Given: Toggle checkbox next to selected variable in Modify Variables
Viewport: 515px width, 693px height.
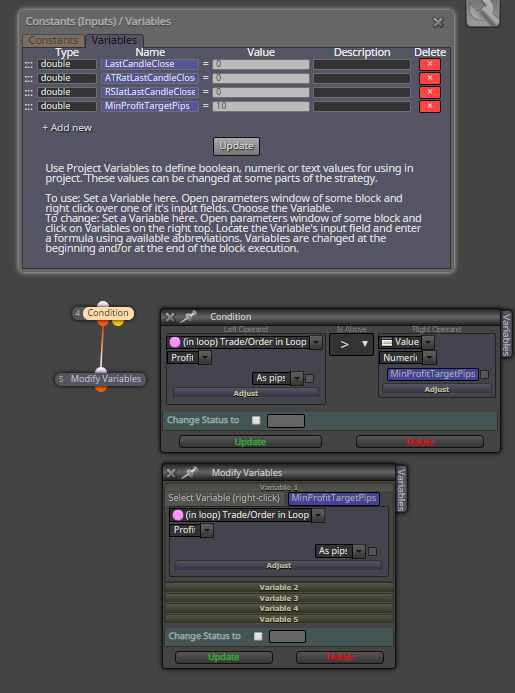Looking at the screenshot, I should click(386, 499).
